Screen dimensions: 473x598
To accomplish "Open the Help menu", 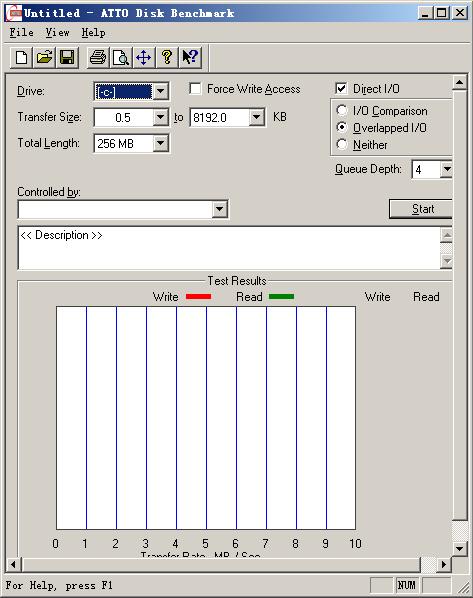I will pos(93,32).
